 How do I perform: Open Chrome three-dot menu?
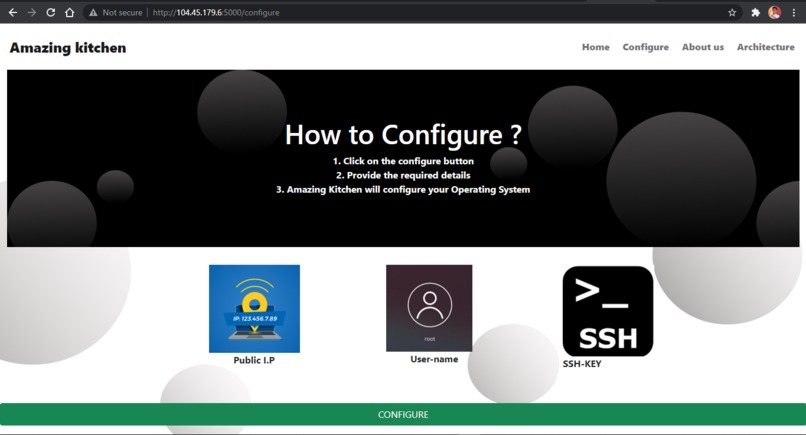(794, 13)
